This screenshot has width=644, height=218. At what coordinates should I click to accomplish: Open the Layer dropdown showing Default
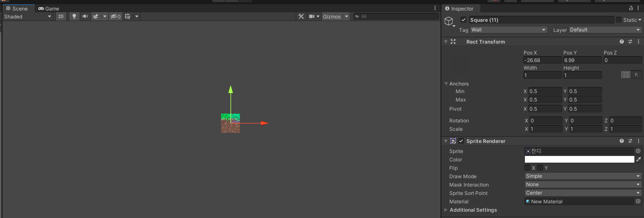pyautogui.click(x=605, y=30)
